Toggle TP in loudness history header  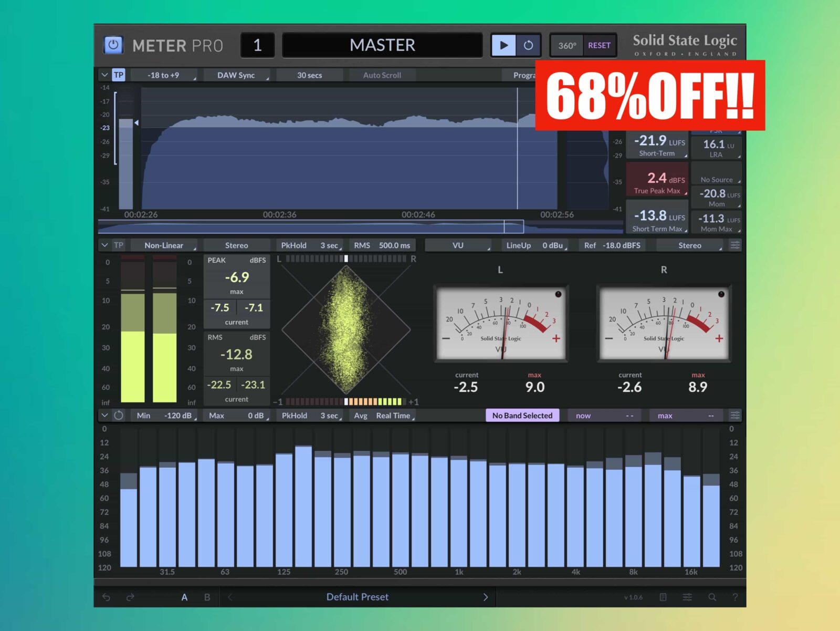coord(119,75)
